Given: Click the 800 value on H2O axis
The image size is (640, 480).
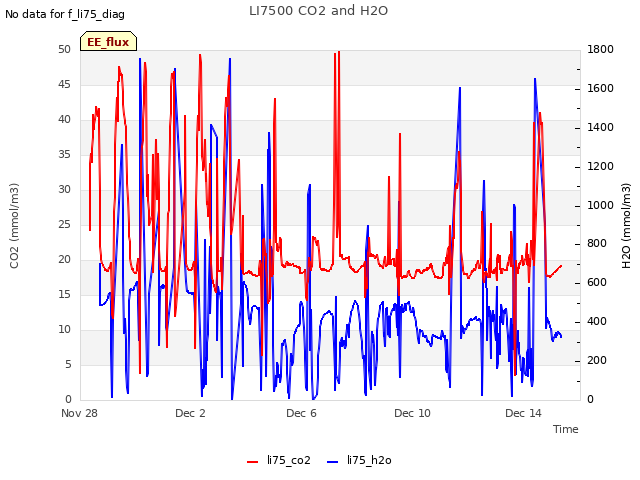Looking at the screenshot, I should [597, 244].
